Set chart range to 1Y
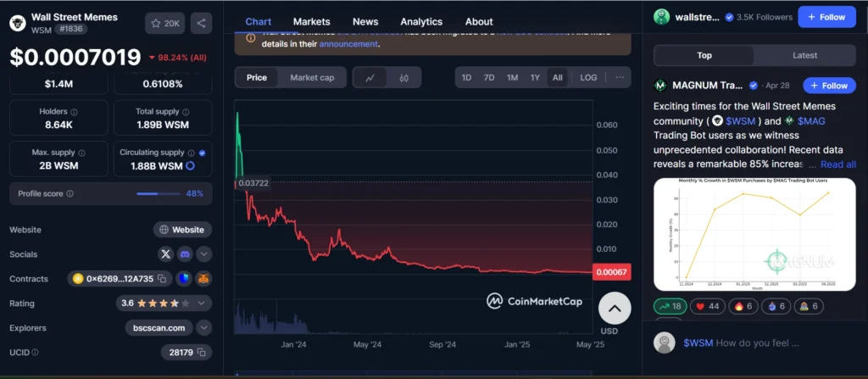868x379 pixels. point(535,77)
